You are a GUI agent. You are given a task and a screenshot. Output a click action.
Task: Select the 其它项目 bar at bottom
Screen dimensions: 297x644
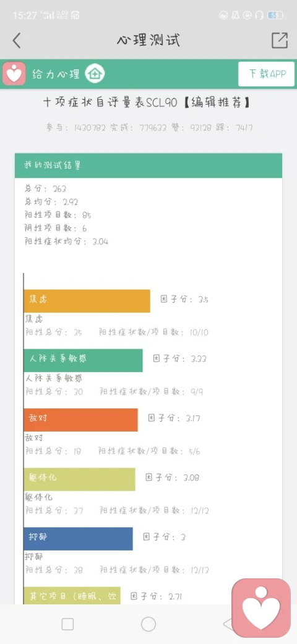(x=72, y=595)
